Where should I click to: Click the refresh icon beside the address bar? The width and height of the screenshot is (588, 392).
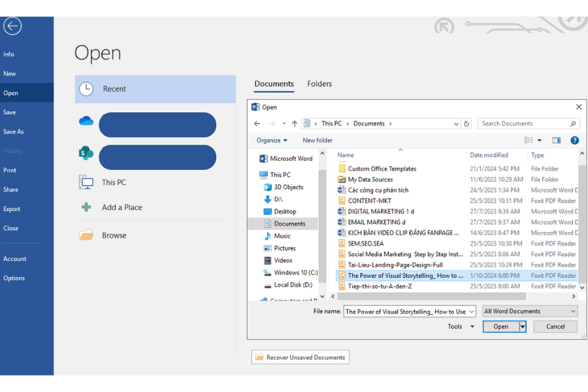466,123
